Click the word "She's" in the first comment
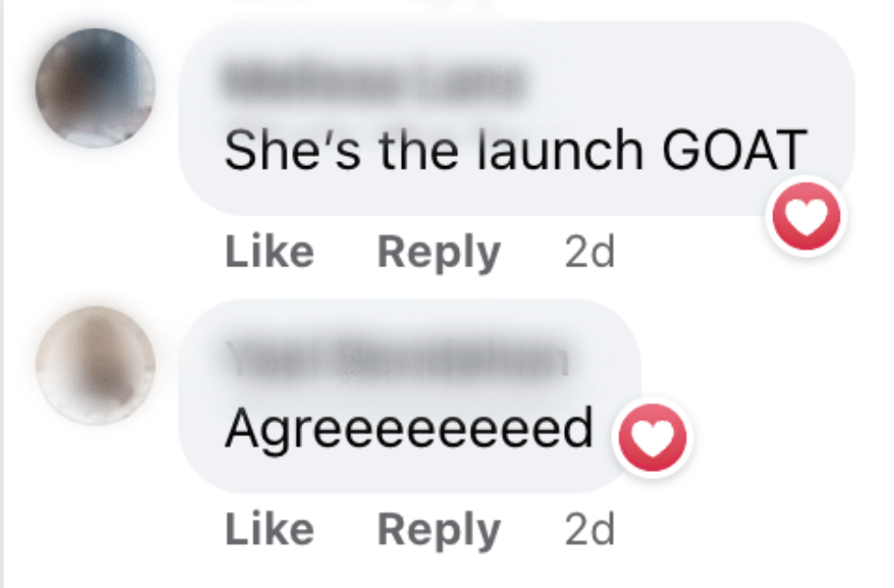The width and height of the screenshot is (894, 588). (292, 150)
